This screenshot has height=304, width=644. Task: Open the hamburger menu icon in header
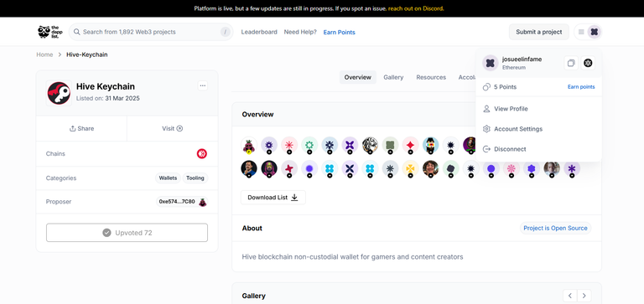[x=581, y=32]
